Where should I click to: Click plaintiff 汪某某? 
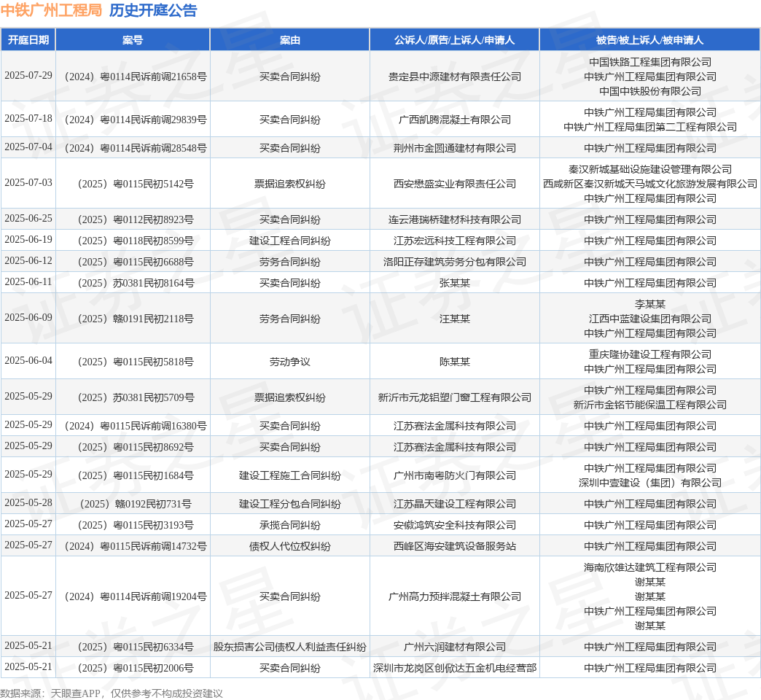[454, 319]
